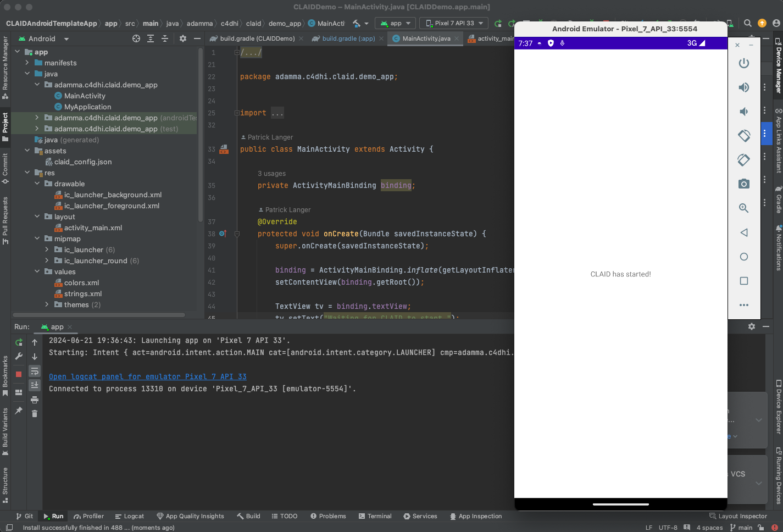Select the MainActivity.java editor tab
This screenshot has width=783, height=532.
coord(425,38)
